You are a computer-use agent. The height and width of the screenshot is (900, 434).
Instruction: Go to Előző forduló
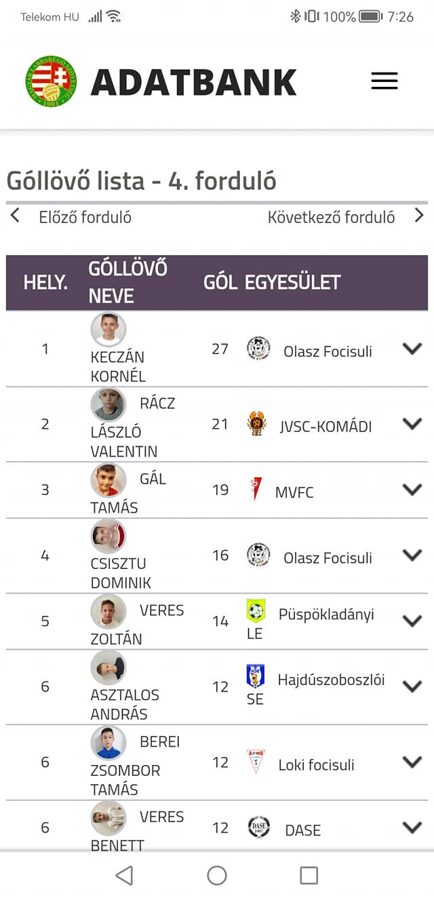(85, 218)
